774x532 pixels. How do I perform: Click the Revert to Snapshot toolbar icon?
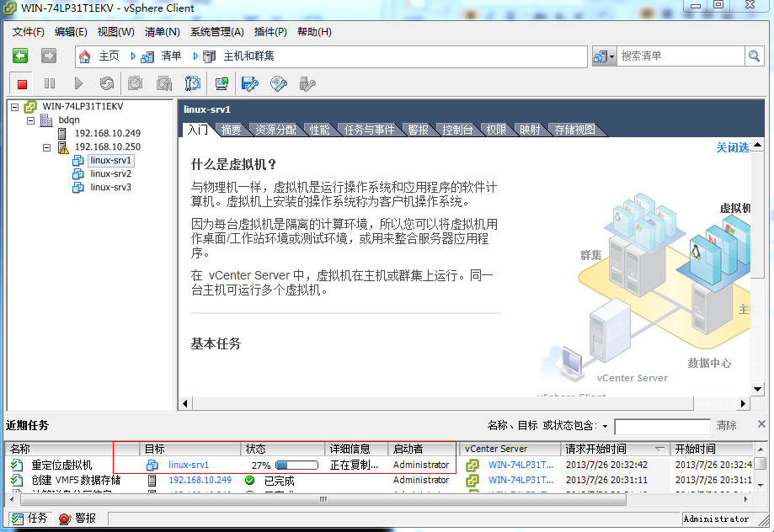coord(163,83)
